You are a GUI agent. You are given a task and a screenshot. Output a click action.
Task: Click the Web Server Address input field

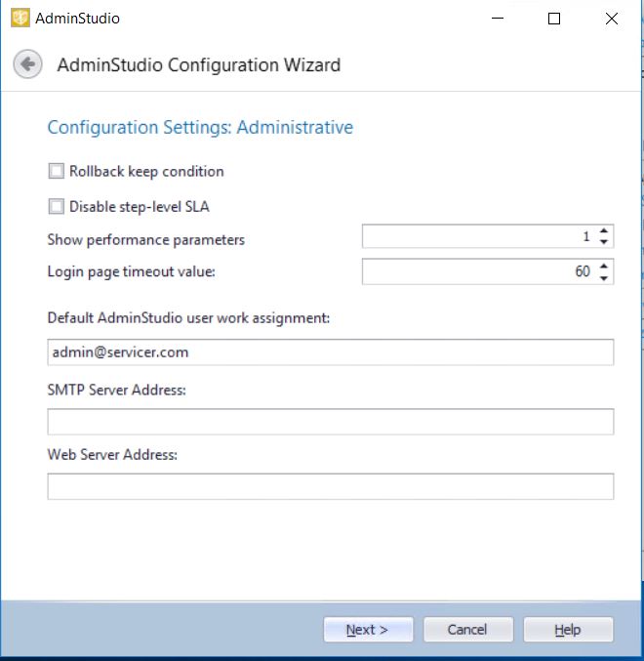[x=330, y=486]
